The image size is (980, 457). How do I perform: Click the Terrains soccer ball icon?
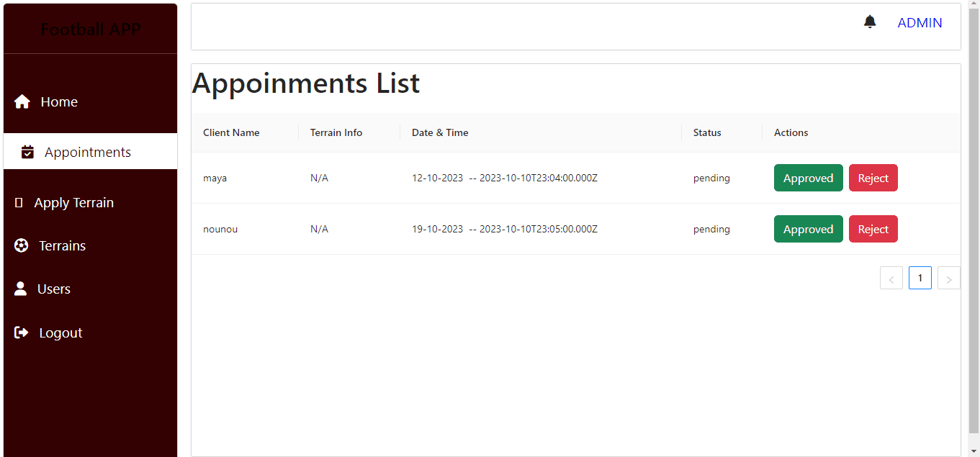(22, 245)
